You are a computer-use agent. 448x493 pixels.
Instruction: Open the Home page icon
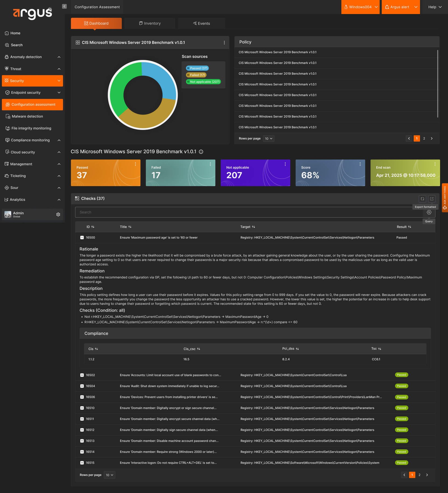(7, 33)
